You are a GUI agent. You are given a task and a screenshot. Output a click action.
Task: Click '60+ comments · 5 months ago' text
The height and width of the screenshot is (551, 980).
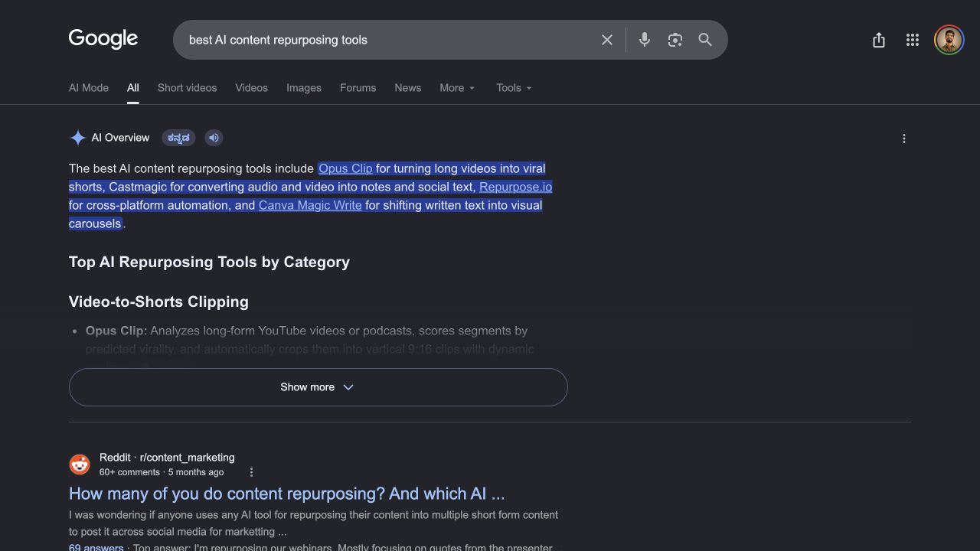162,472
